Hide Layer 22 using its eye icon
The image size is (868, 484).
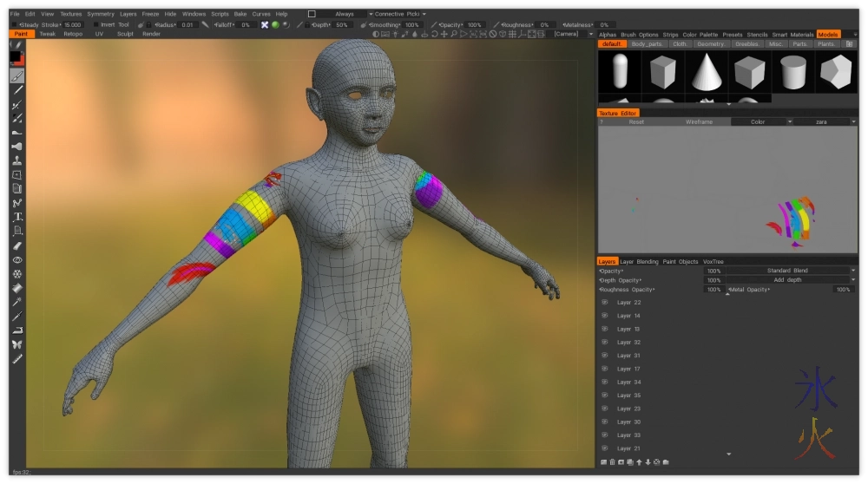tap(605, 303)
